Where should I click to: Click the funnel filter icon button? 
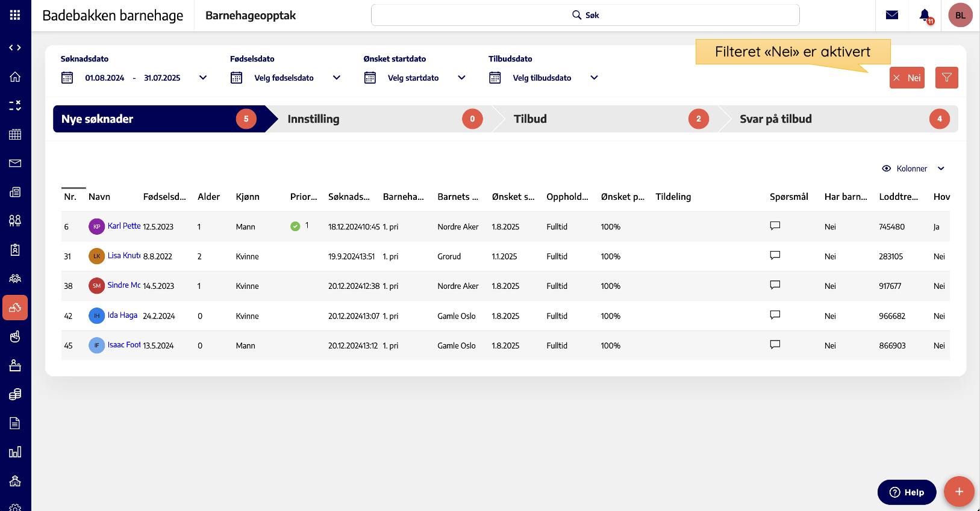(946, 78)
